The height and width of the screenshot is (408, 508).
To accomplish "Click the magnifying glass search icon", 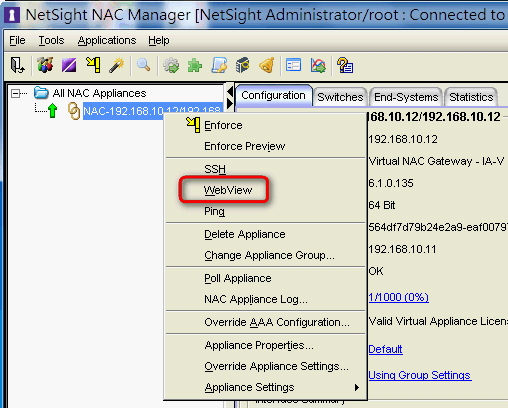I will point(144,65).
